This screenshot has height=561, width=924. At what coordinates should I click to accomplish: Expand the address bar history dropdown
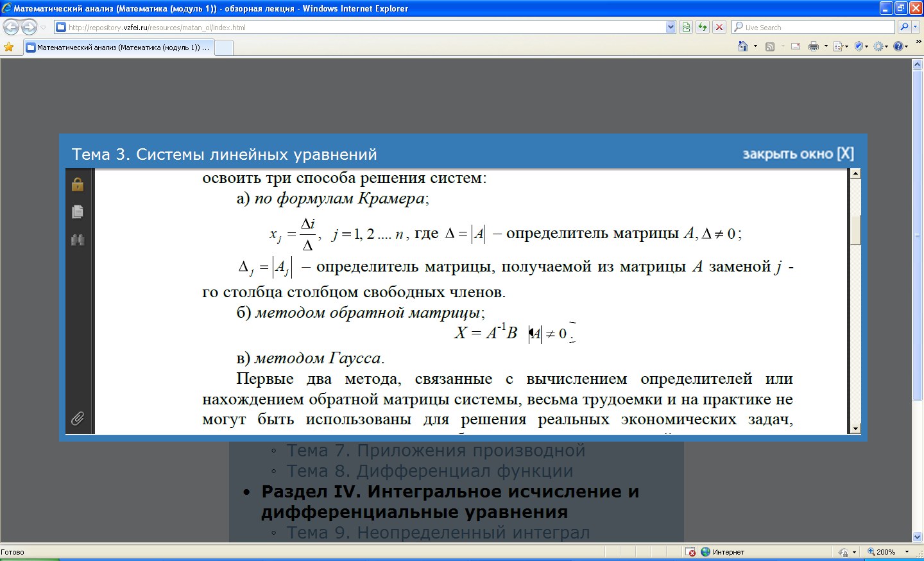pyautogui.click(x=671, y=28)
